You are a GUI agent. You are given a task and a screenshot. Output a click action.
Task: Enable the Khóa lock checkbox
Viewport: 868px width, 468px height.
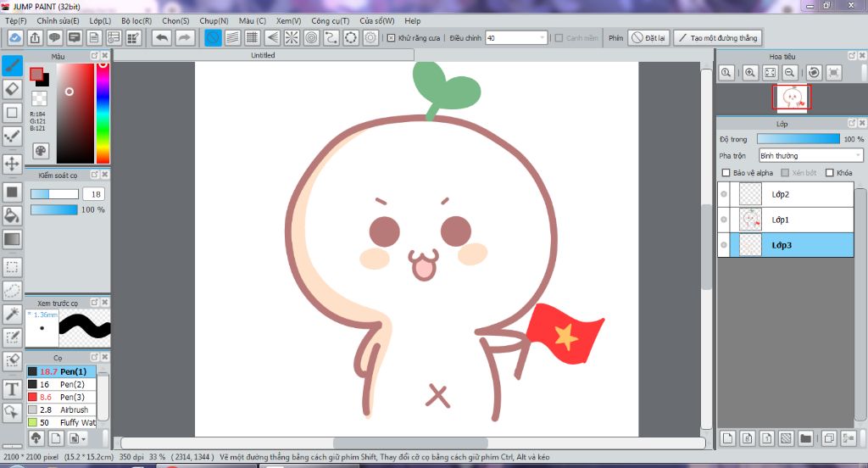829,173
